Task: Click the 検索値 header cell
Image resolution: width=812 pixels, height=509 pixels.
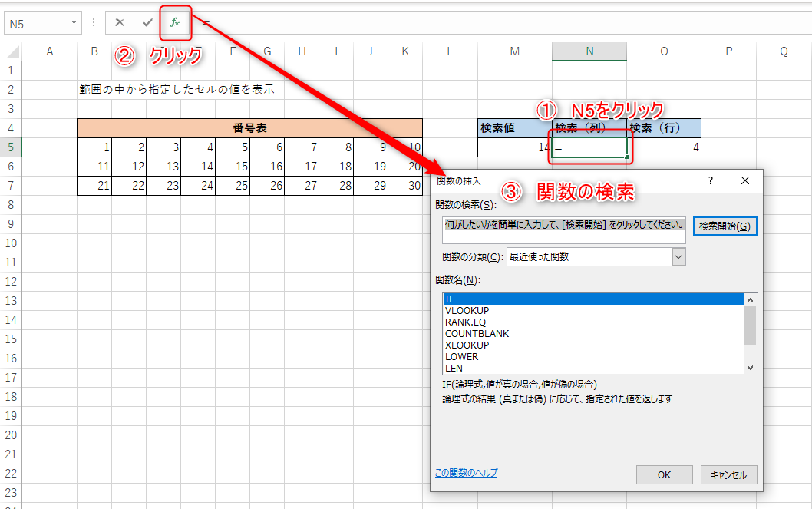Action: click(515, 128)
